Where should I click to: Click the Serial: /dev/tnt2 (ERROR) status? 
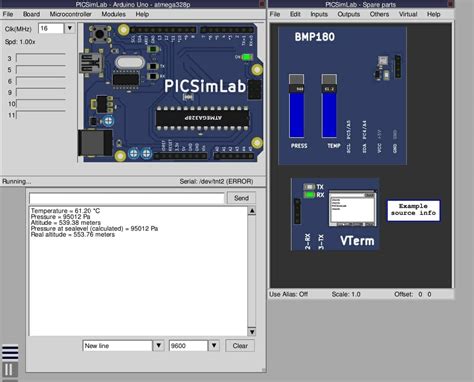[x=216, y=181]
